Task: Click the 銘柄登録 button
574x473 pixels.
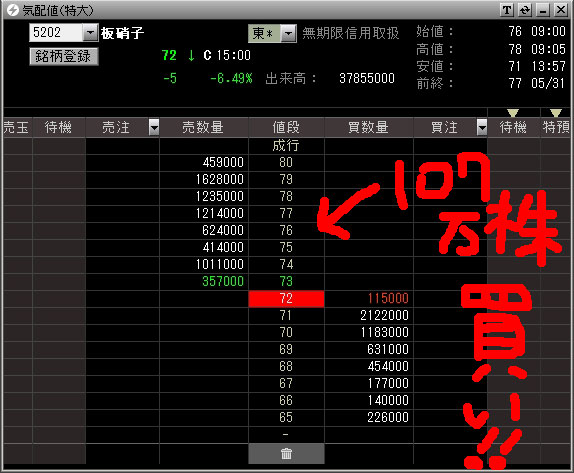Action: coord(64,56)
